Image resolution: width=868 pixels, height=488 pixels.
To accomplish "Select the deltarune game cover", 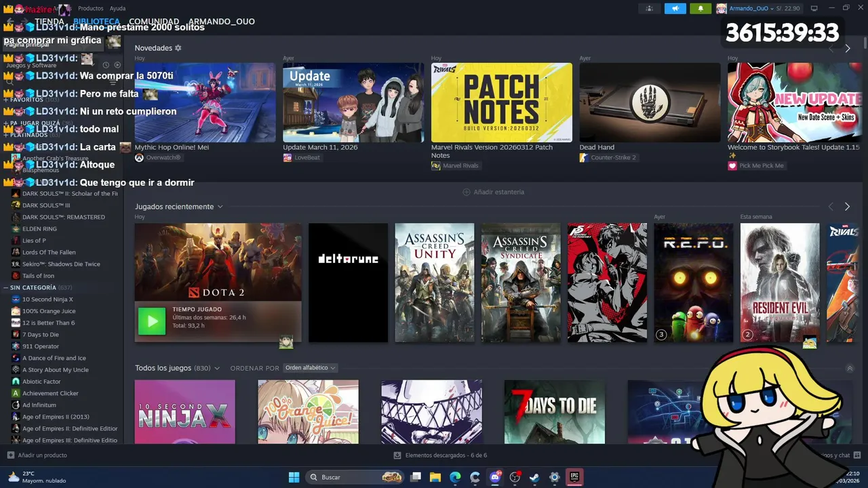I will [x=348, y=283].
